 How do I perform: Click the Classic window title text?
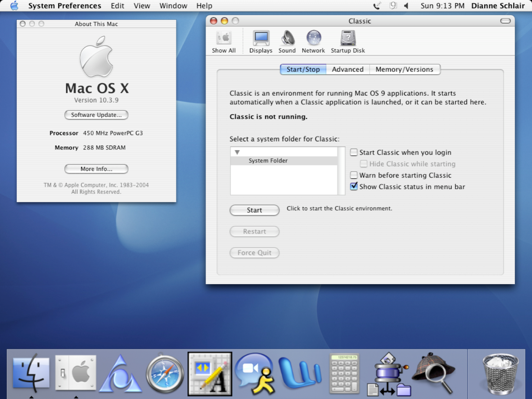click(360, 21)
